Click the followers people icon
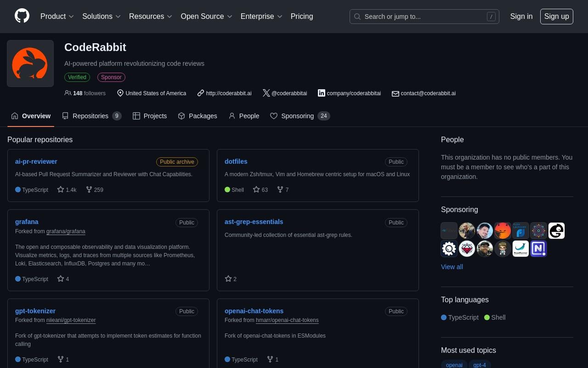 coord(68,93)
